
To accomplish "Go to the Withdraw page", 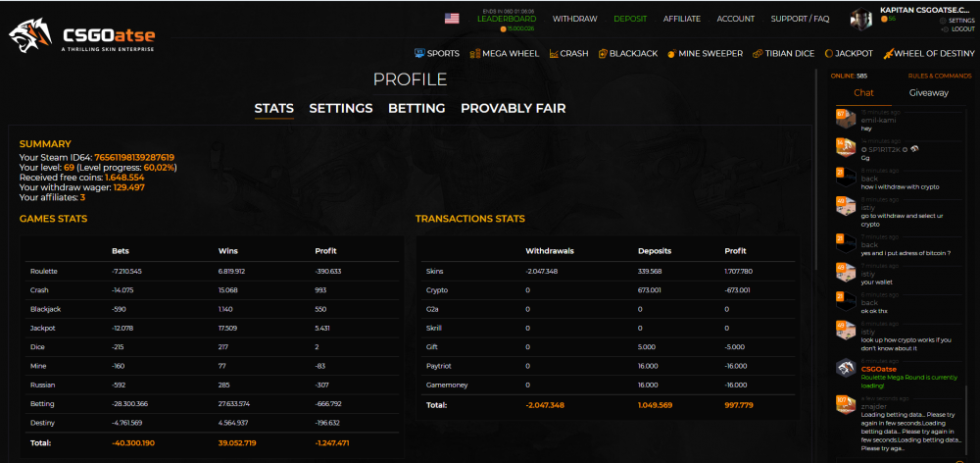I will click(574, 19).
